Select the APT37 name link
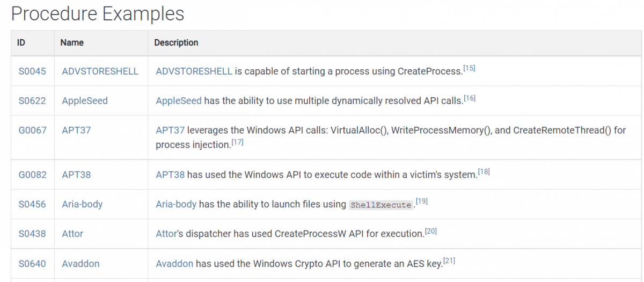 click(76, 131)
